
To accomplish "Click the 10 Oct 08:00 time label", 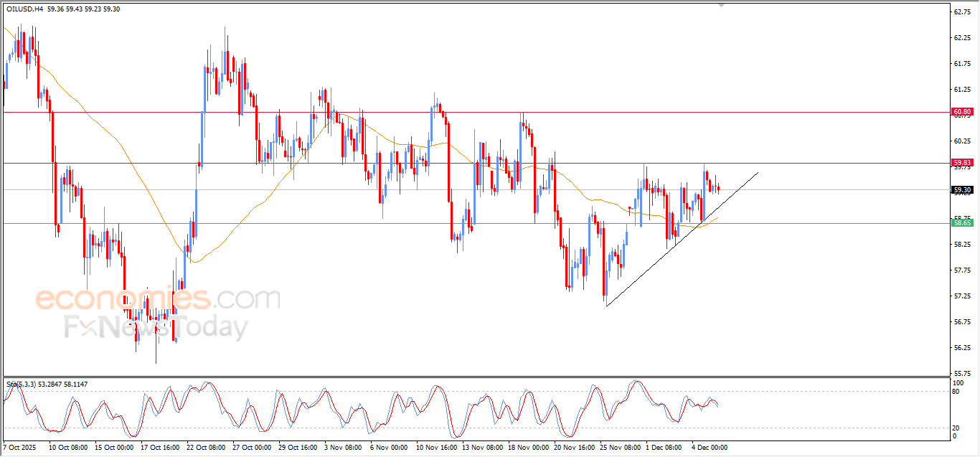I will (x=69, y=447).
